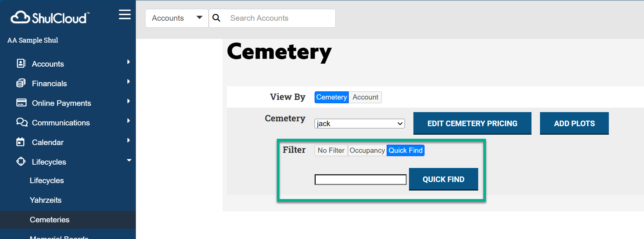Click the ShulCloud cloud logo
The width and height of the screenshot is (644, 239).
[x=20, y=17]
